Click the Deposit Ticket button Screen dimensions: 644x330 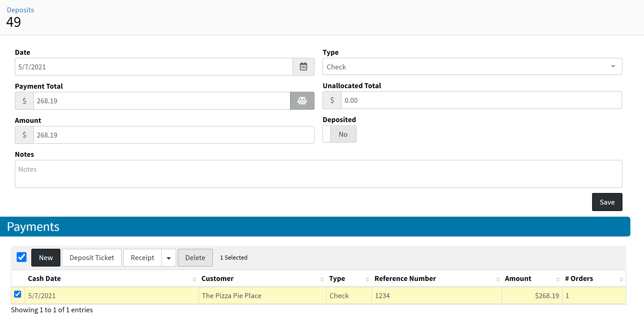click(92, 258)
